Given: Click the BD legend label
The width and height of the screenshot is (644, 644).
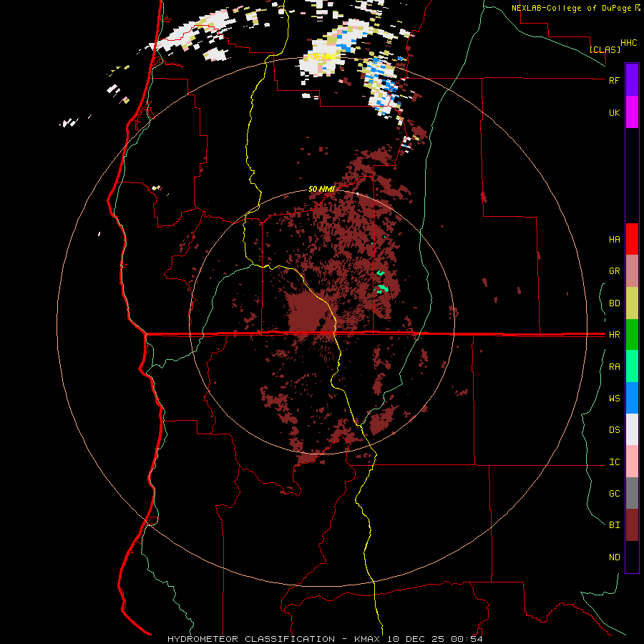Looking at the screenshot, I should click(614, 303).
